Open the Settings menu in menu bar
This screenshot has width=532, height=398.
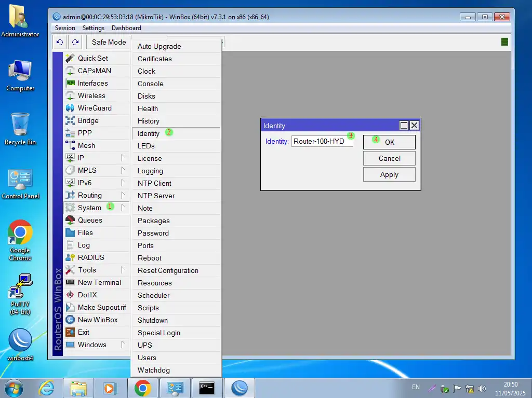94,28
